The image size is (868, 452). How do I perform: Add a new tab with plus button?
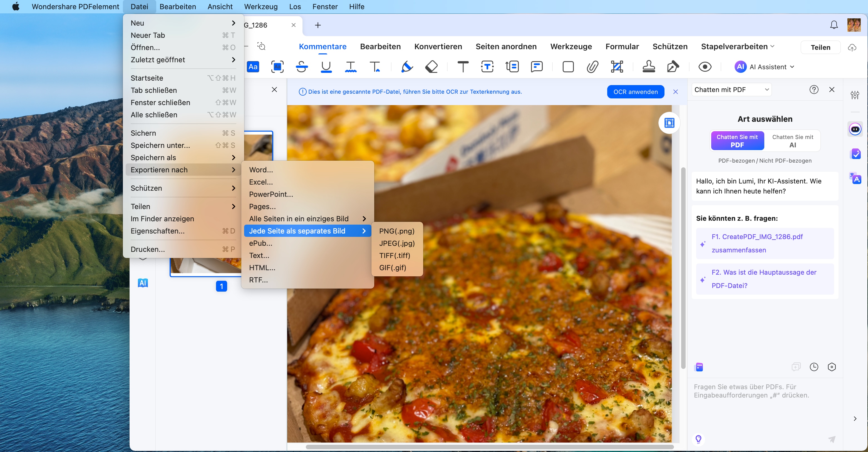[318, 25]
